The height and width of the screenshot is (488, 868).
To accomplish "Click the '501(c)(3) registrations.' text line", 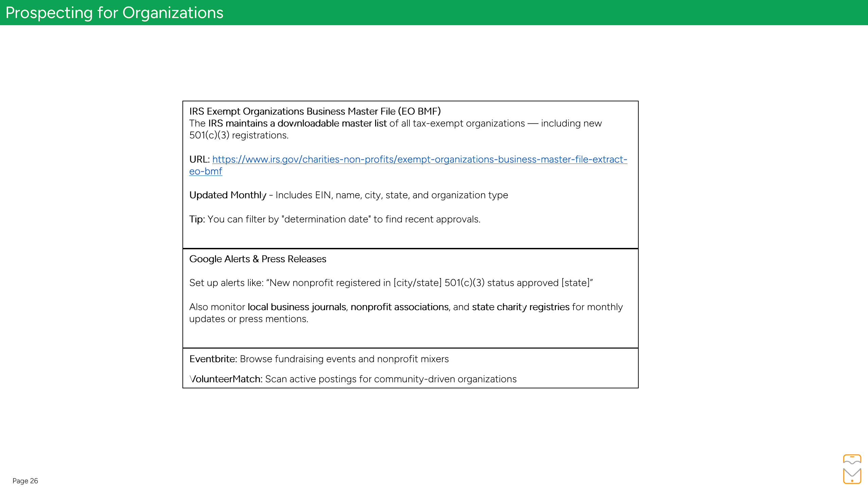I will click(x=238, y=135).
